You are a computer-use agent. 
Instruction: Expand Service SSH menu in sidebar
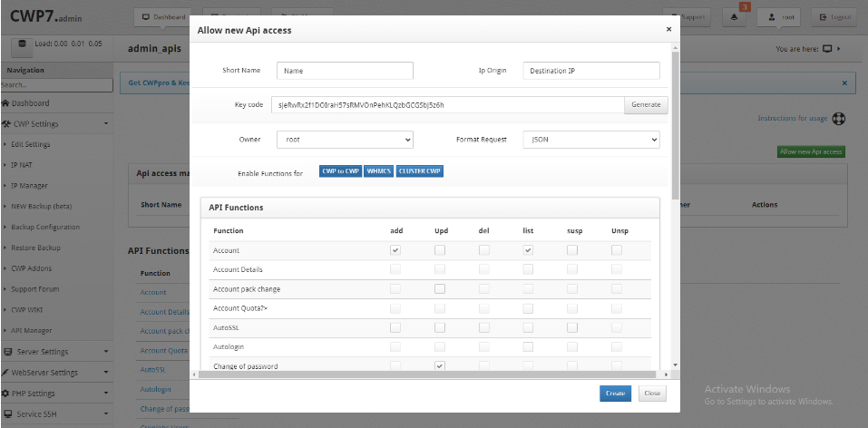coord(56,413)
